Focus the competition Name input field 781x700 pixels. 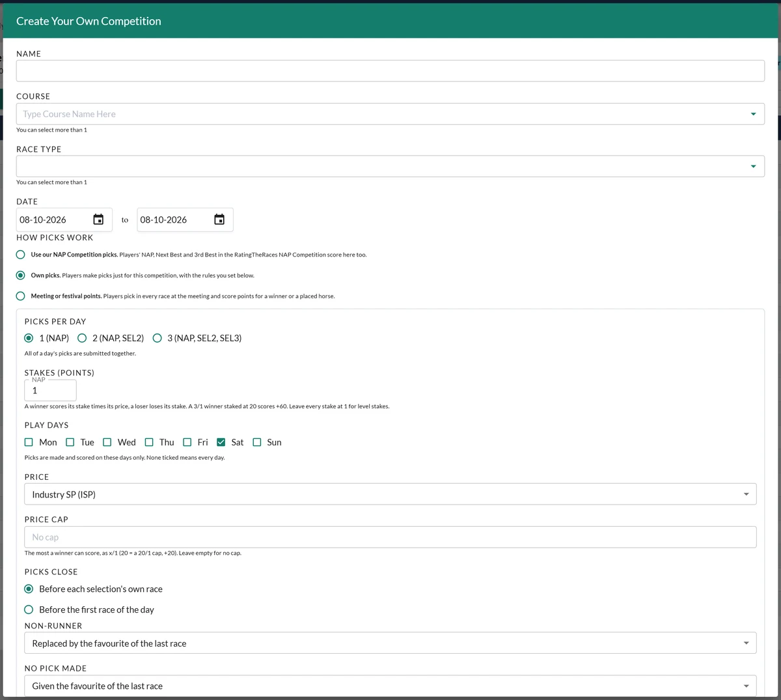click(390, 71)
